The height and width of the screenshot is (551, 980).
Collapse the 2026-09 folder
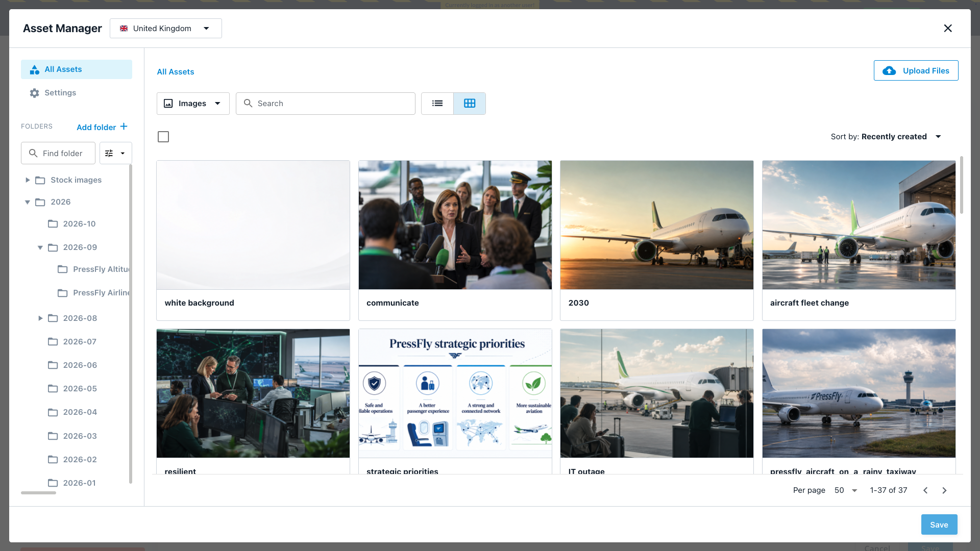[40, 247]
